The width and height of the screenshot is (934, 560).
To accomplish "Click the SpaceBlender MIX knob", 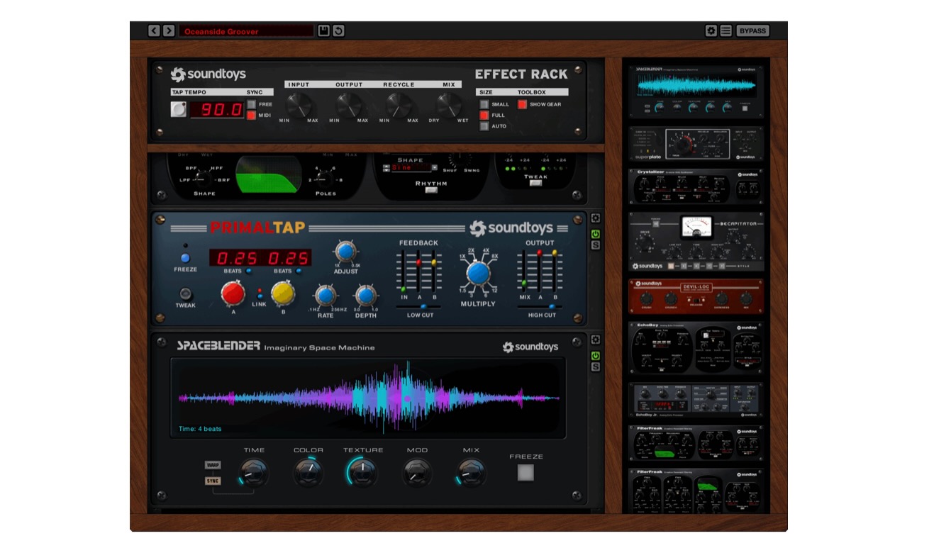I will click(x=471, y=472).
